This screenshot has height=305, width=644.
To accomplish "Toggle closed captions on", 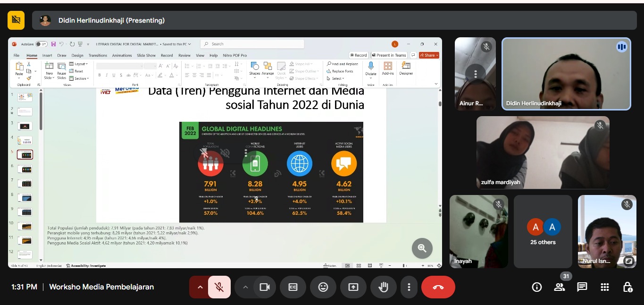I will pyautogui.click(x=293, y=287).
